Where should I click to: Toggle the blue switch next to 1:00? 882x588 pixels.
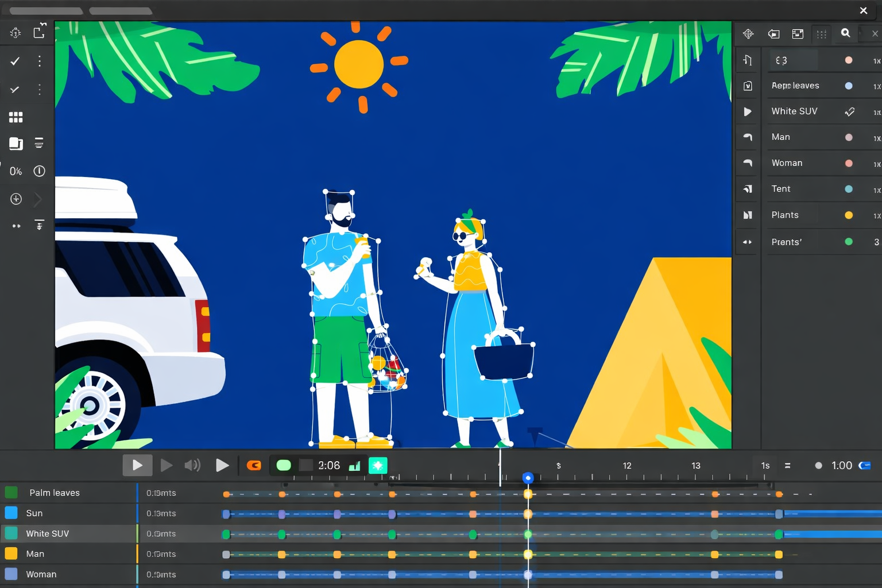tap(865, 465)
